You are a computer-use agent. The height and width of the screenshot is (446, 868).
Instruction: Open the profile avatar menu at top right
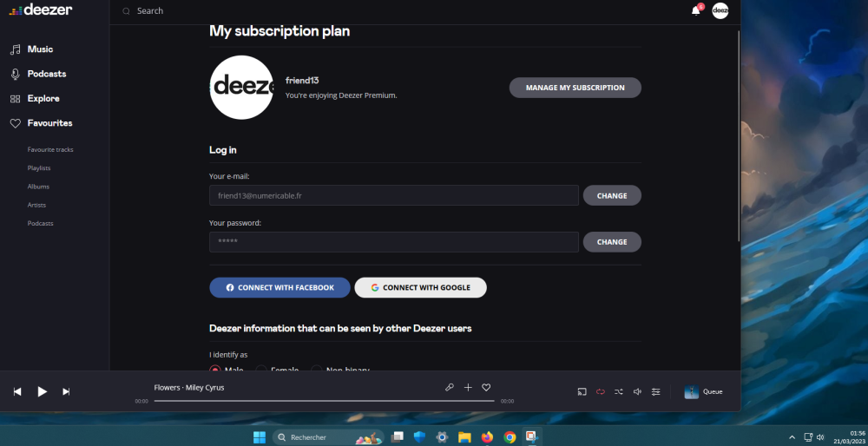point(720,10)
